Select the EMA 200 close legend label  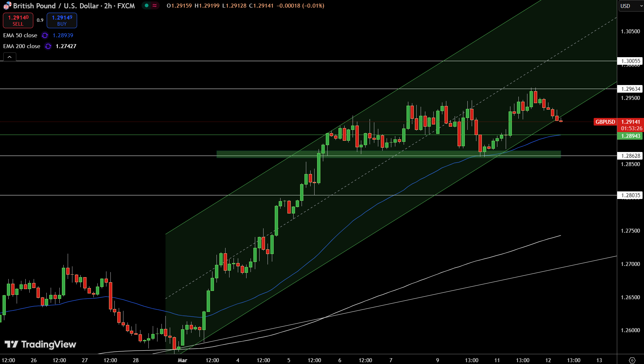point(22,46)
